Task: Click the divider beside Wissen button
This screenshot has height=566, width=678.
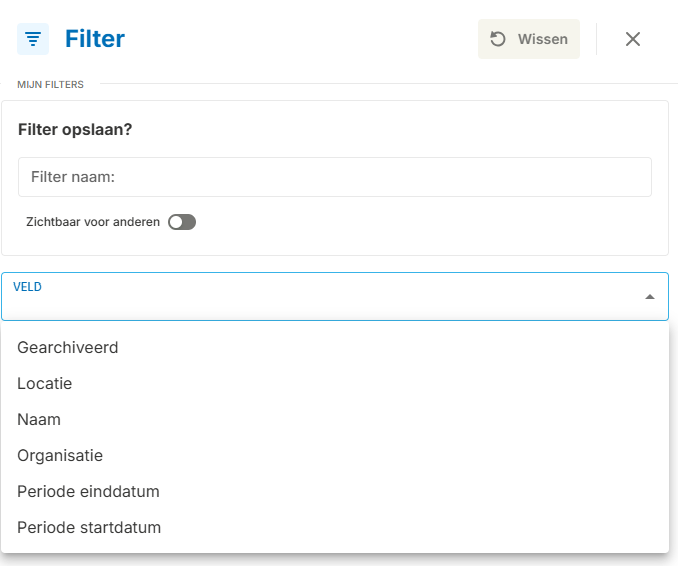Action: coord(596,39)
